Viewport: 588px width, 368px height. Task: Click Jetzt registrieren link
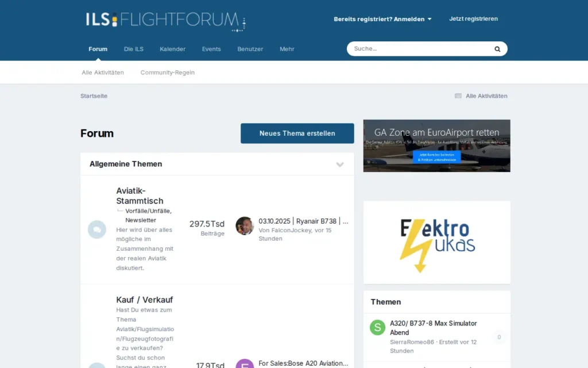pyautogui.click(x=473, y=19)
